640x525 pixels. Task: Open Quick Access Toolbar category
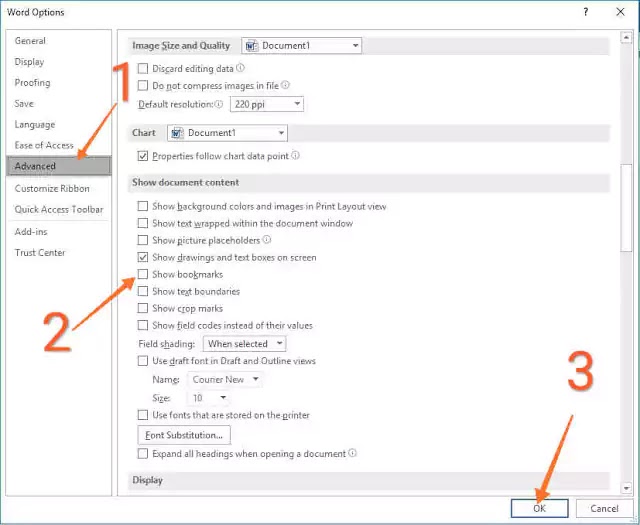click(x=59, y=209)
